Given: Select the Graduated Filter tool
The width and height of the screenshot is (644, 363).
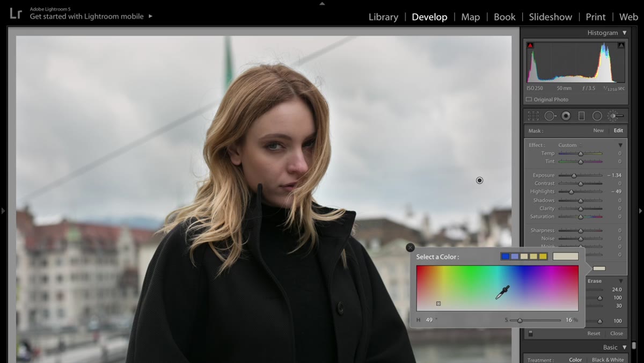Looking at the screenshot, I should click(581, 116).
